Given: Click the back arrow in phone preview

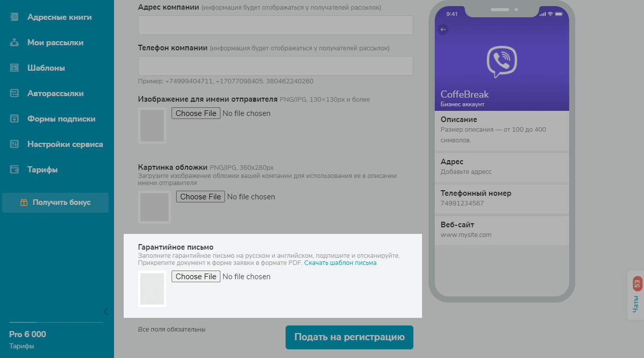Looking at the screenshot, I should (x=443, y=29).
